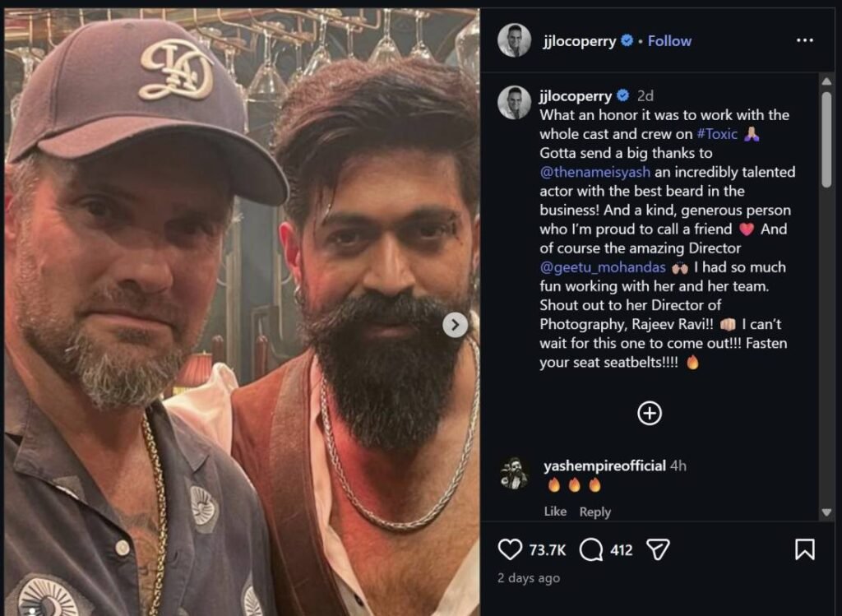Load more comments with the plus circle
The image size is (842, 616).
(650, 413)
